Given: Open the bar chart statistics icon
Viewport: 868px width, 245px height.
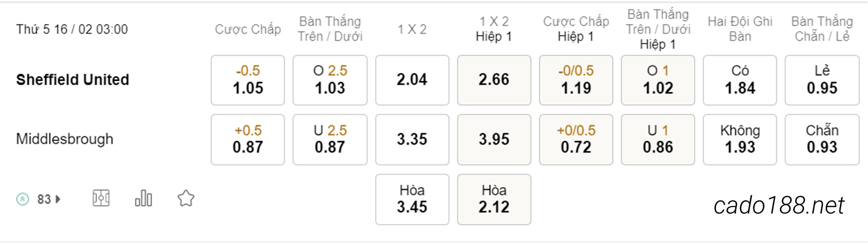Looking at the screenshot, I should coord(143,198).
